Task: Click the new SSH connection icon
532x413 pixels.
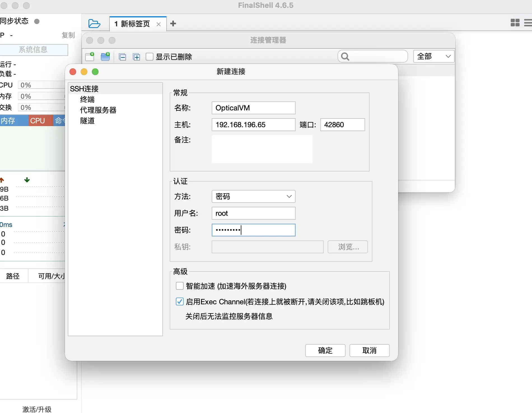Action: (x=90, y=57)
